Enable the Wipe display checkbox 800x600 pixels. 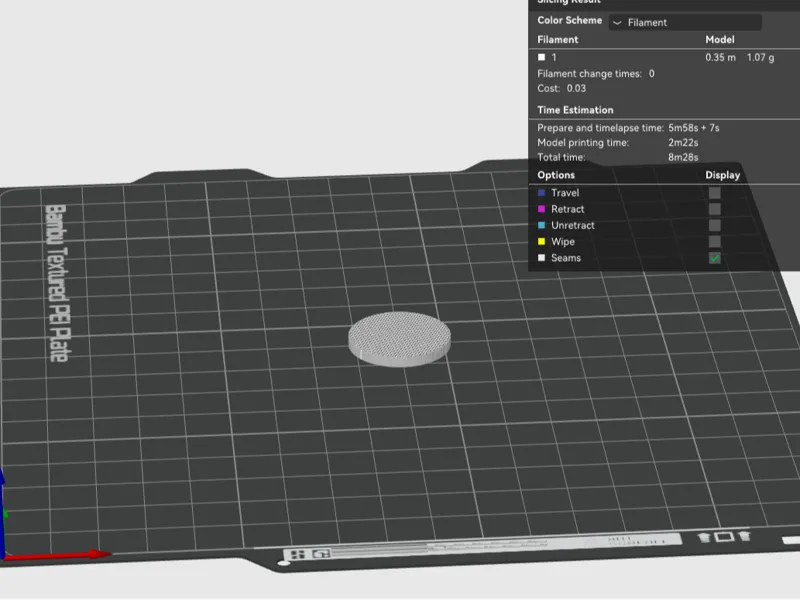pos(715,242)
